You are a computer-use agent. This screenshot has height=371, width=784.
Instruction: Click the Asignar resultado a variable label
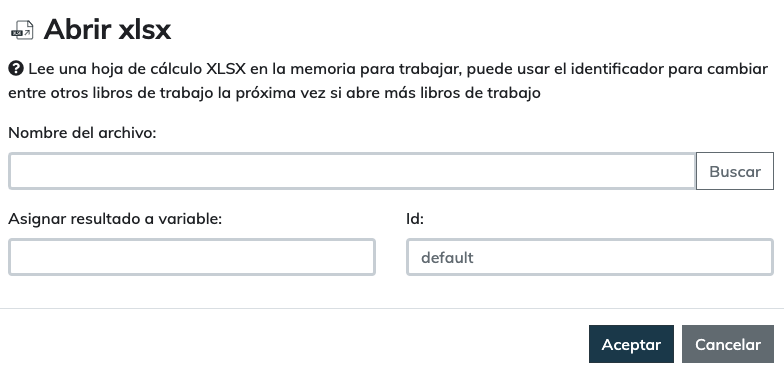click(x=115, y=219)
